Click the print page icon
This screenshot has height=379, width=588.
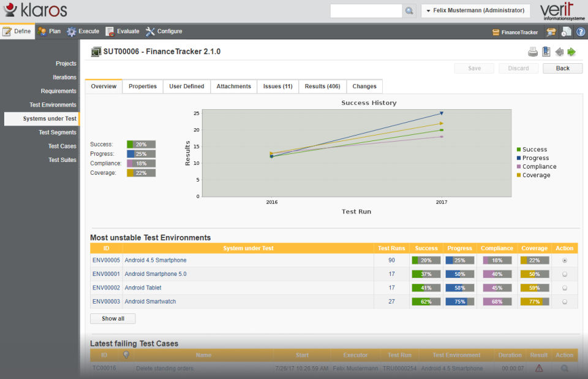pos(532,52)
